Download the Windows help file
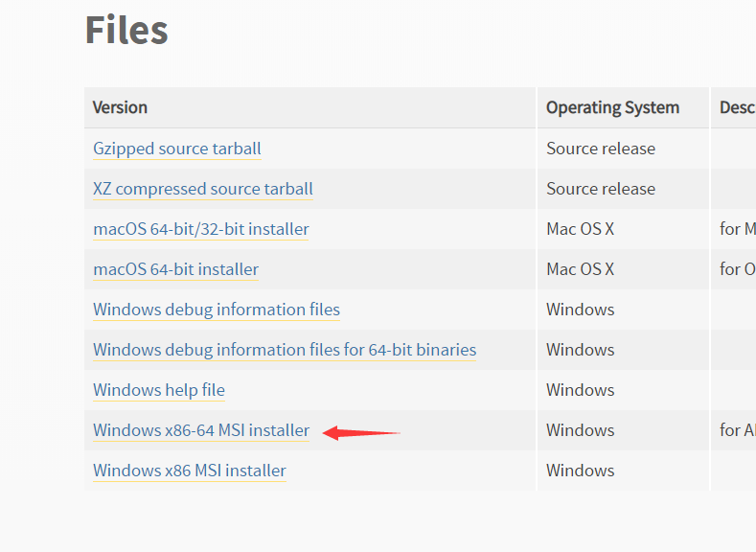 (159, 390)
